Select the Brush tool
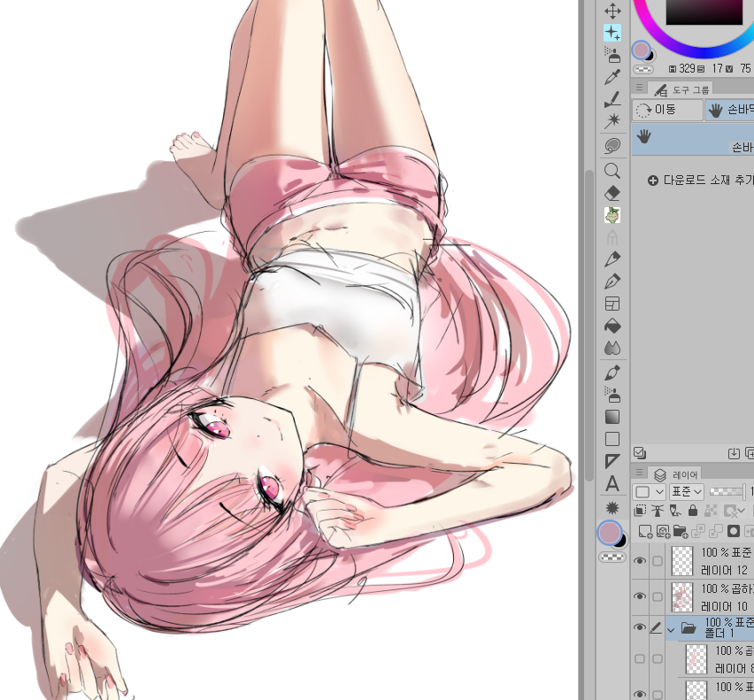The width and height of the screenshot is (754, 700). point(612,373)
